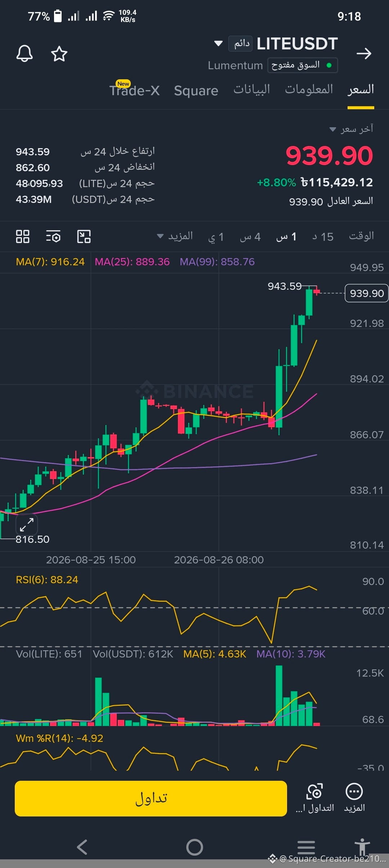Tap the 939.90 current price tag on chart

pyautogui.click(x=367, y=293)
